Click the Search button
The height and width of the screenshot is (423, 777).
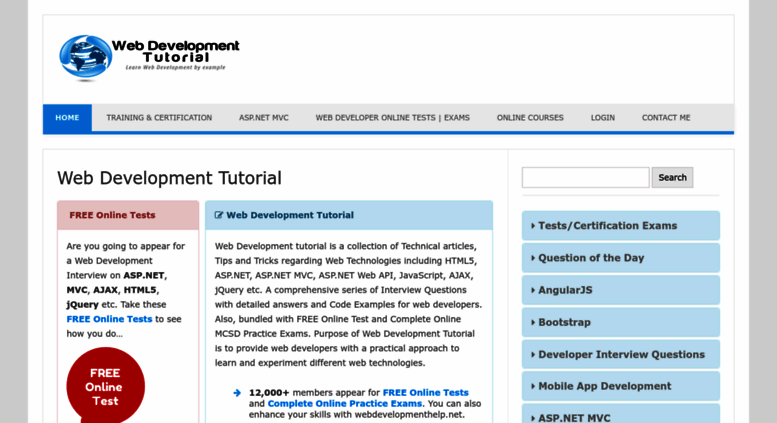[x=672, y=177]
